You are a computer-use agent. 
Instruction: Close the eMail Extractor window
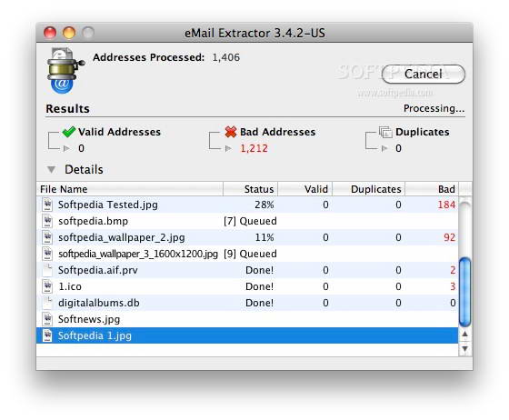pos(50,33)
